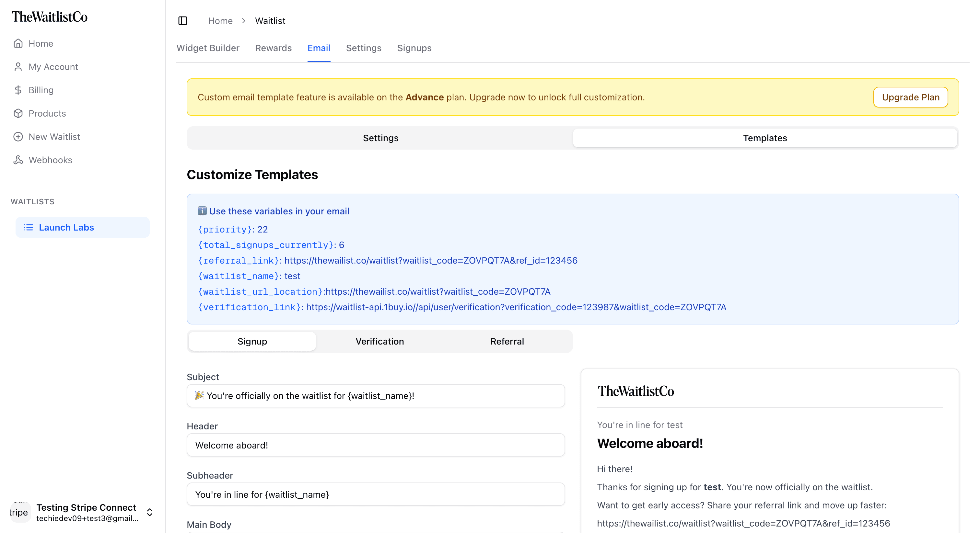The width and height of the screenshot is (980, 533).
Task: Switch back to the Settings email view
Action: coord(380,138)
